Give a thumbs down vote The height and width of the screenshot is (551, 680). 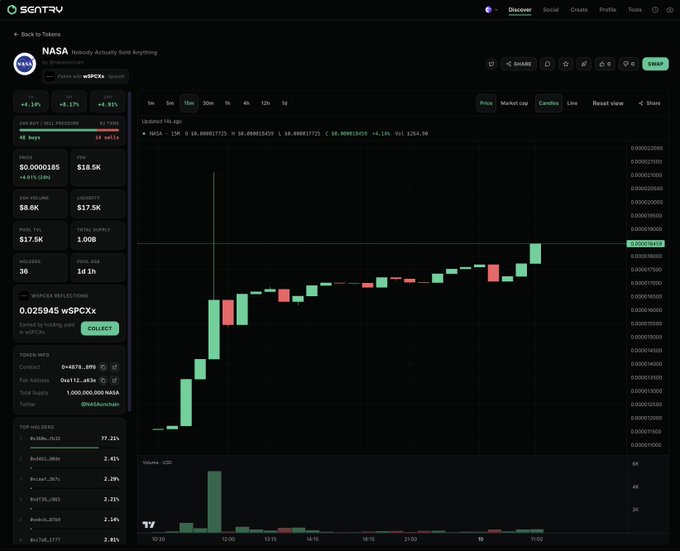[628, 64]
